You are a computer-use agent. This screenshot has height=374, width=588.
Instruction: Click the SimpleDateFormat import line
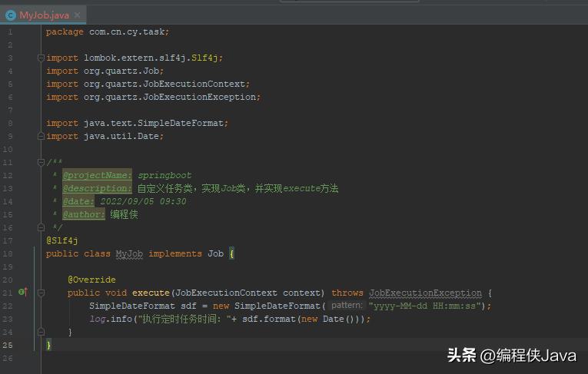[x=138, y=123]
